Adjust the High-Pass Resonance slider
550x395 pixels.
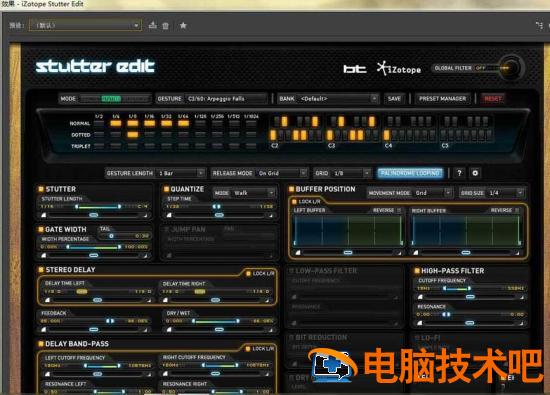click(446, 314)
